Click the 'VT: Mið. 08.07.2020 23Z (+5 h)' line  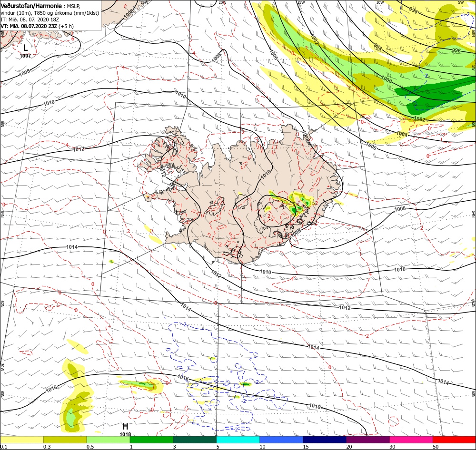coord(37,26)
